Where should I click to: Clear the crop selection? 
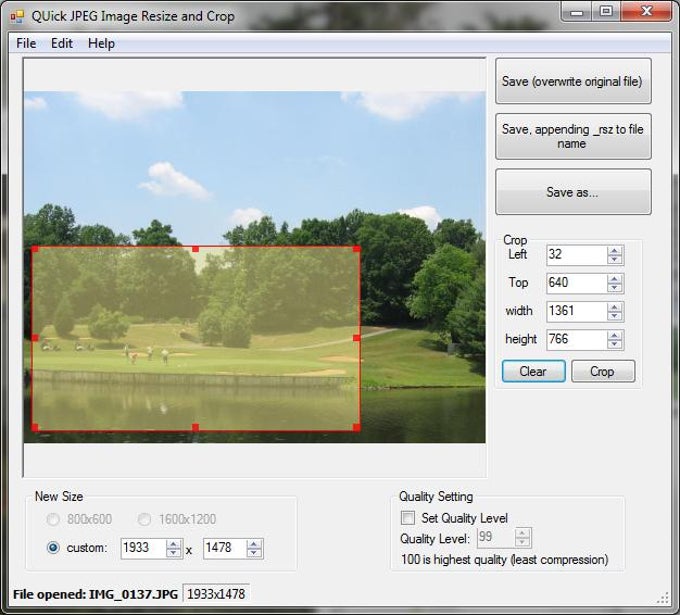(x=533, y=371)
